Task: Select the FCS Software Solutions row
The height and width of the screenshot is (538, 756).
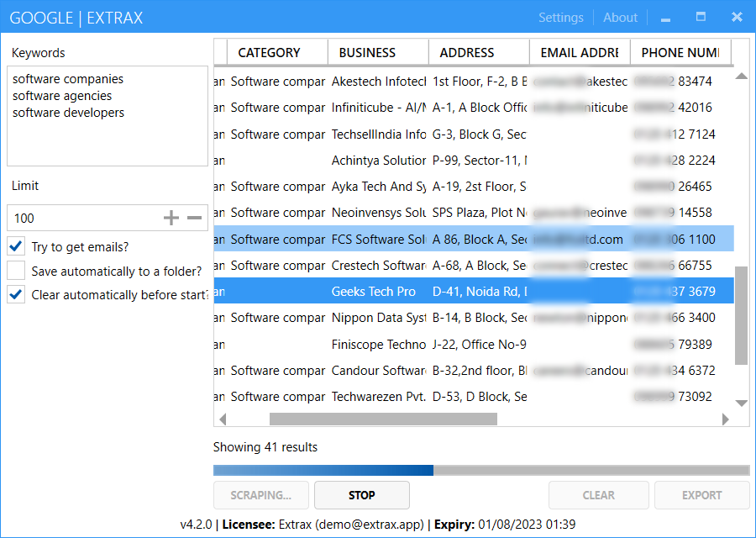Action: click(x=474, y=239)
